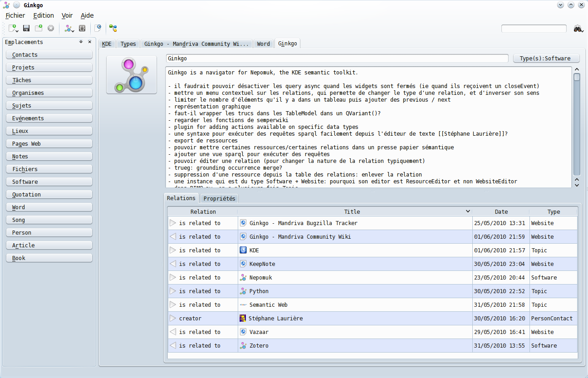This screenshot has width=588, height=378.
Task: Switch to the Word tab
Action: coord(264,44)
